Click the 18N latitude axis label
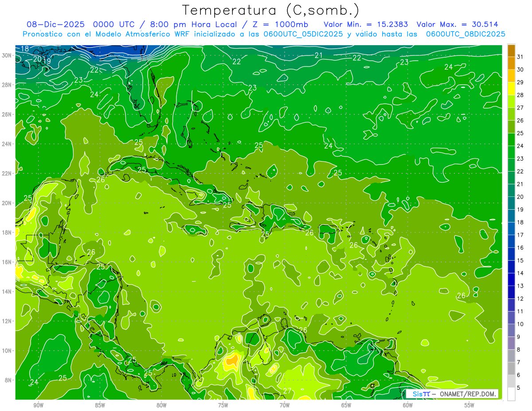Screen dimensions: 532x411 click(x=7, y=233)
